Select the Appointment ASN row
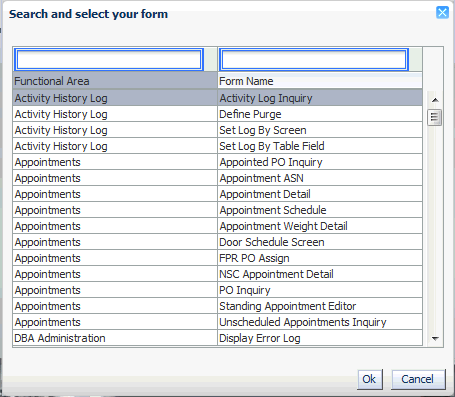455x397 pixels. point(217,178)
